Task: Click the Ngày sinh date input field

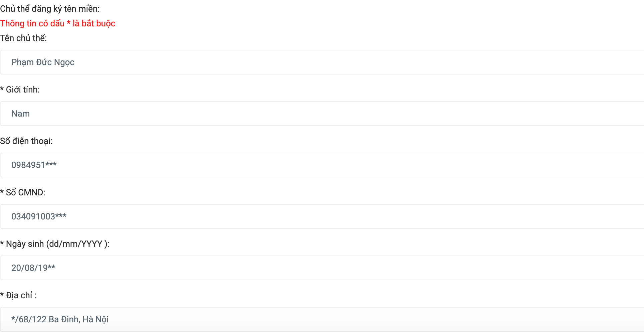Action: (x=322, y=268)
